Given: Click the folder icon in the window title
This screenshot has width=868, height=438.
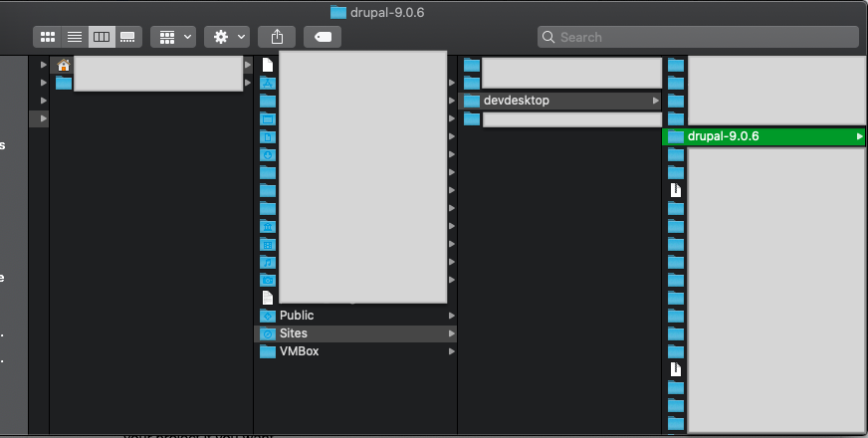Looking at the screenshot, I should pyautogui.click(x=338, y=12).
